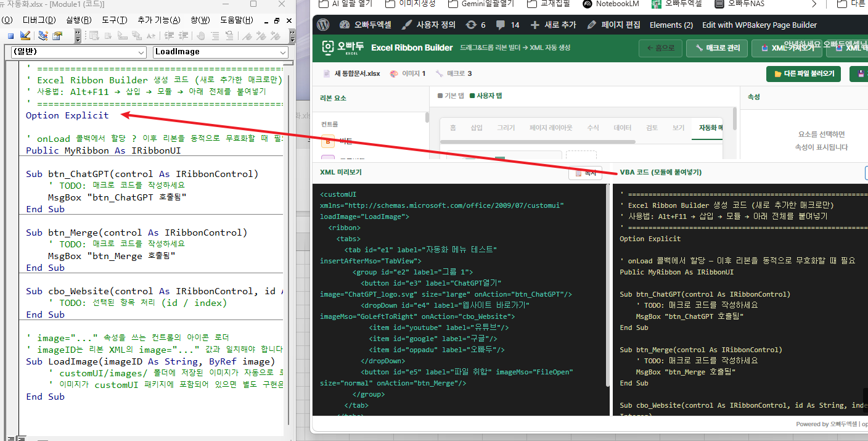Click the updates icon showing 6
Image resolution: width=868 pixels, height=441 pixels.
(x=476, y=25)
